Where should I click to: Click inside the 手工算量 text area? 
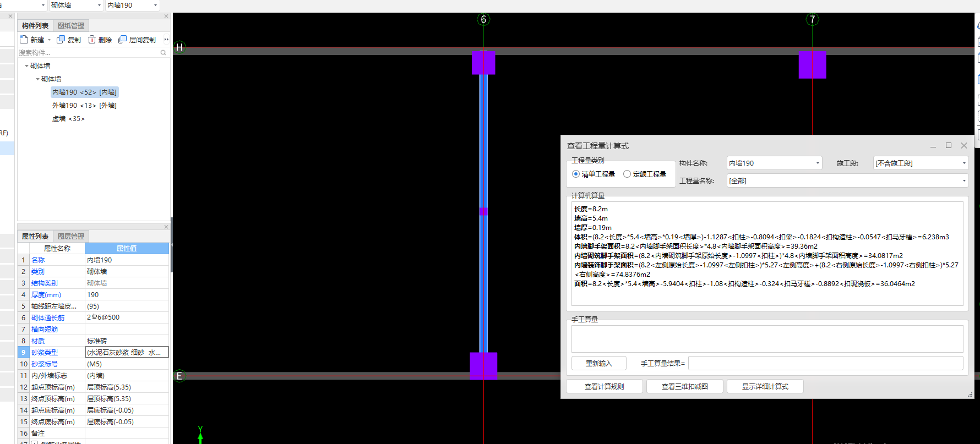767,339
